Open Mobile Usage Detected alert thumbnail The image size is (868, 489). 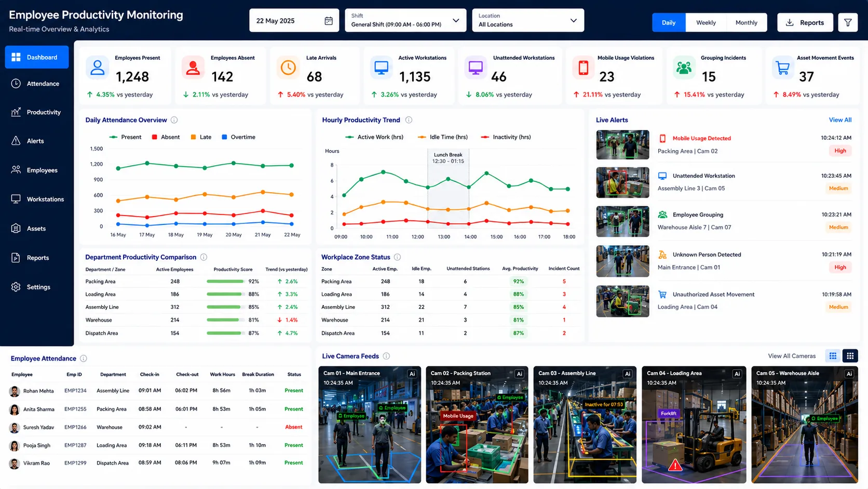[x=622, y=144]
